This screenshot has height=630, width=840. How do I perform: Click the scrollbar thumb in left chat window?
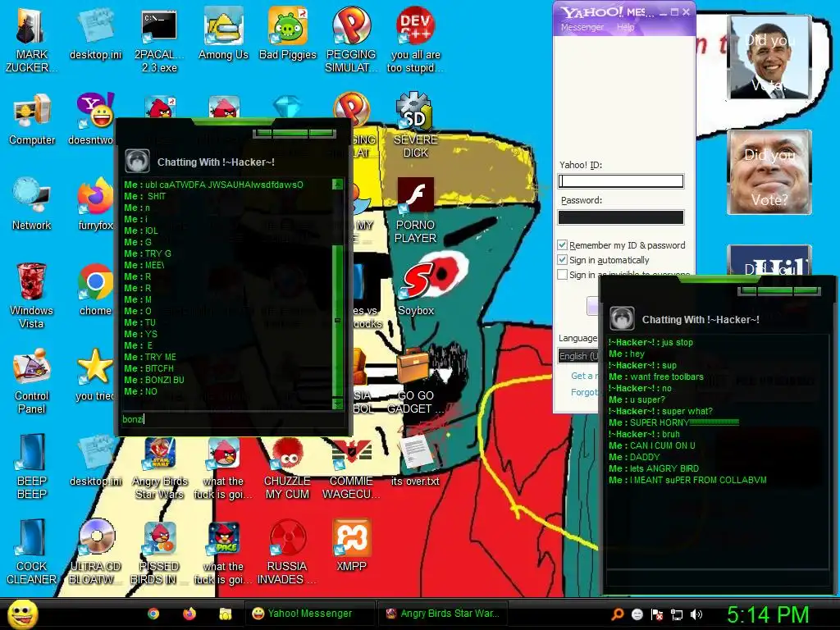337,321
